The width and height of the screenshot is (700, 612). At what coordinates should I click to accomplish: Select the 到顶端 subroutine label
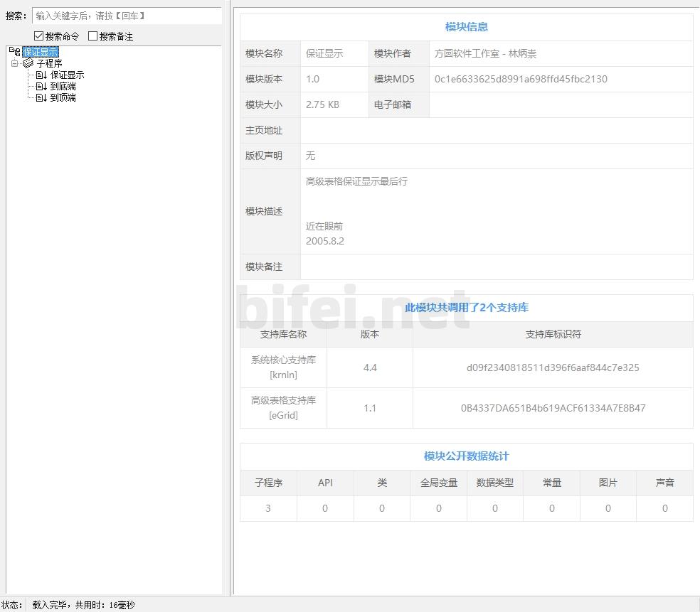coord(63,97)
